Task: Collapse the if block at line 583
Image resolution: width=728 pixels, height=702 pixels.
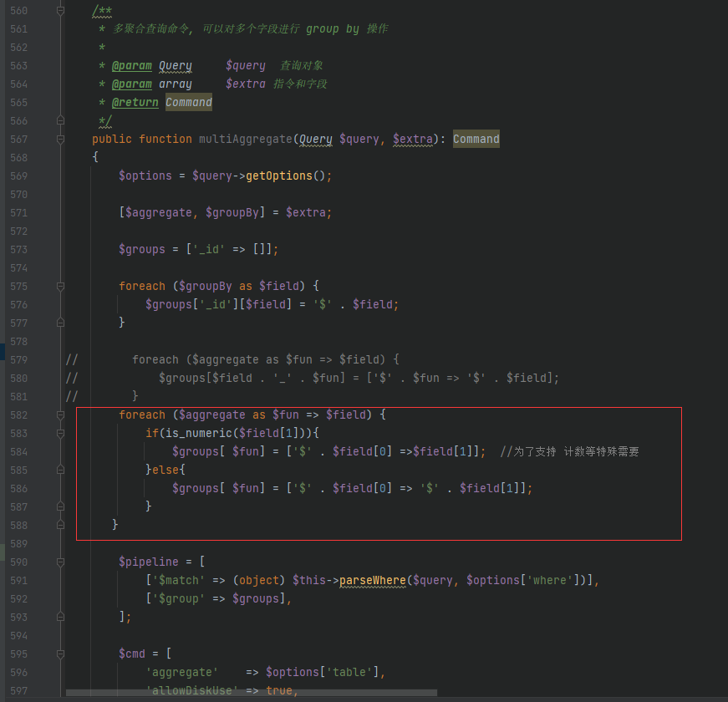Action: click(x=59, y=433)
